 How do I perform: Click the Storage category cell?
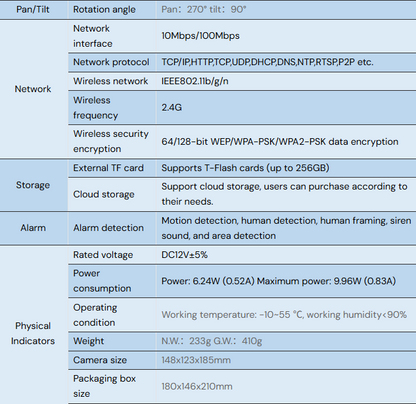(x=33, y=185)
